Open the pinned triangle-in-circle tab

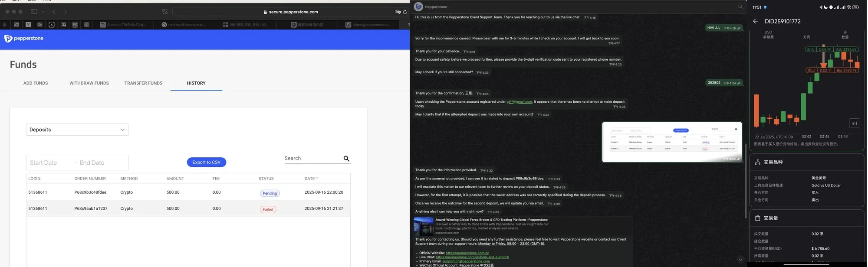click(x=52, y=25)
